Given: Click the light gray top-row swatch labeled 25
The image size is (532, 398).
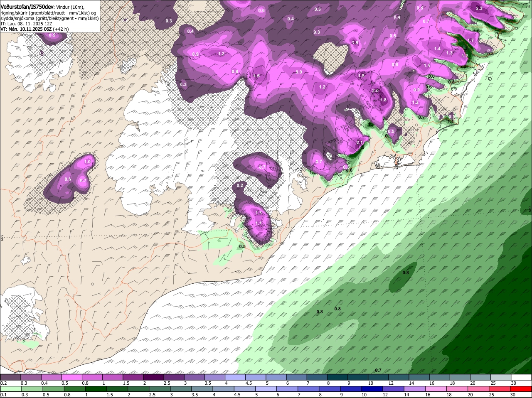Looking at the screenshot, I should (500, 377).
